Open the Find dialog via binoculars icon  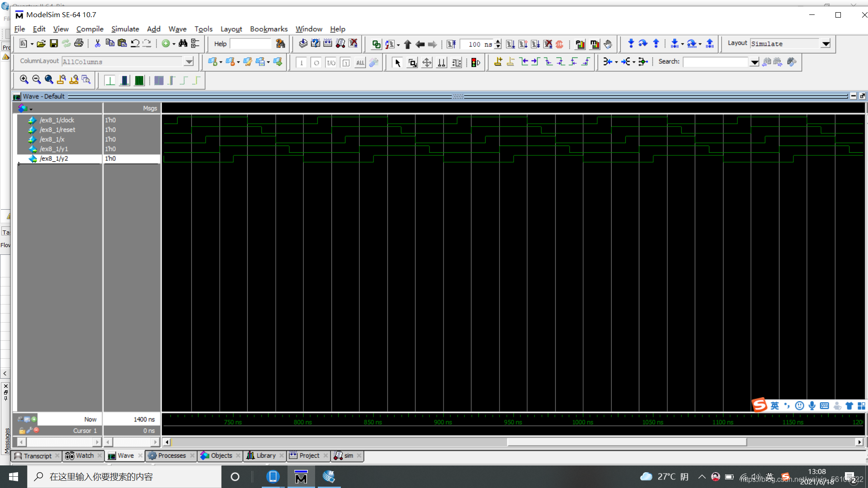click(x=184, y=43)
